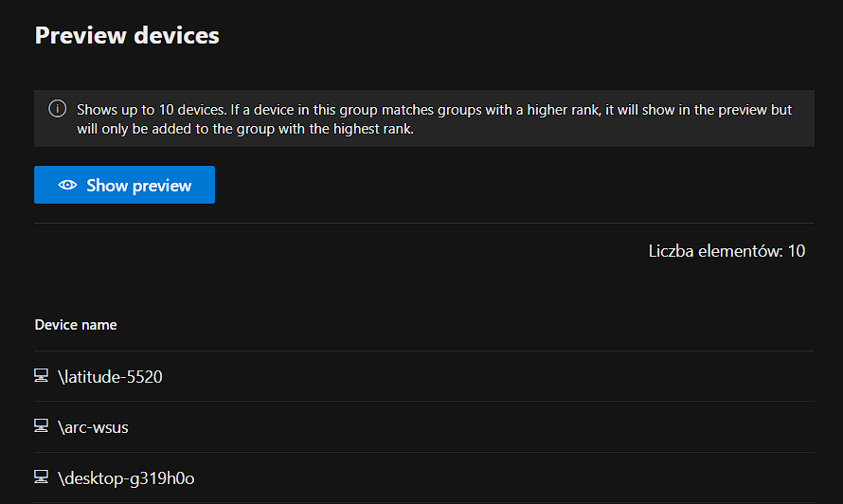Click the divider line below Show preview
The height and width of the screenshot is (504, 843).
click(x=423, y=223)
